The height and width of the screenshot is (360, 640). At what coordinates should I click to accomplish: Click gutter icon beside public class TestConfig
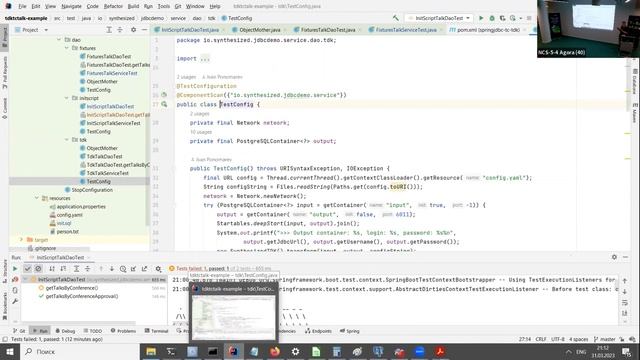click(164, 104)
